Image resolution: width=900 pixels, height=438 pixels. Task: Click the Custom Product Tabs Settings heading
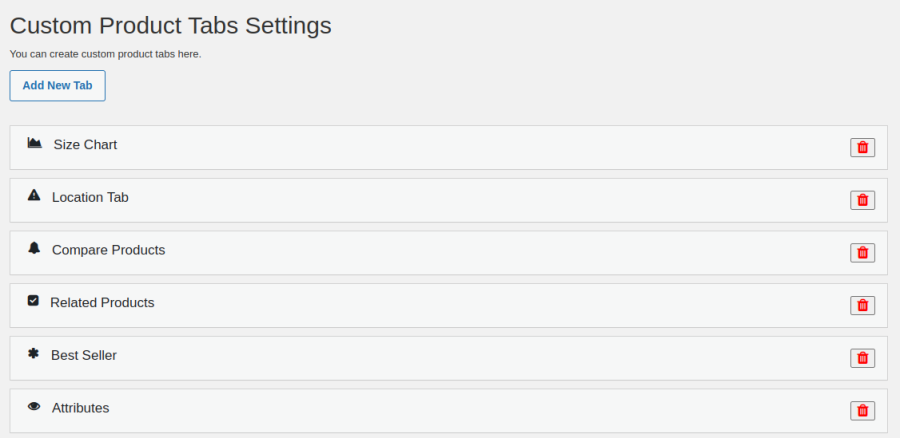pos(170,26)
